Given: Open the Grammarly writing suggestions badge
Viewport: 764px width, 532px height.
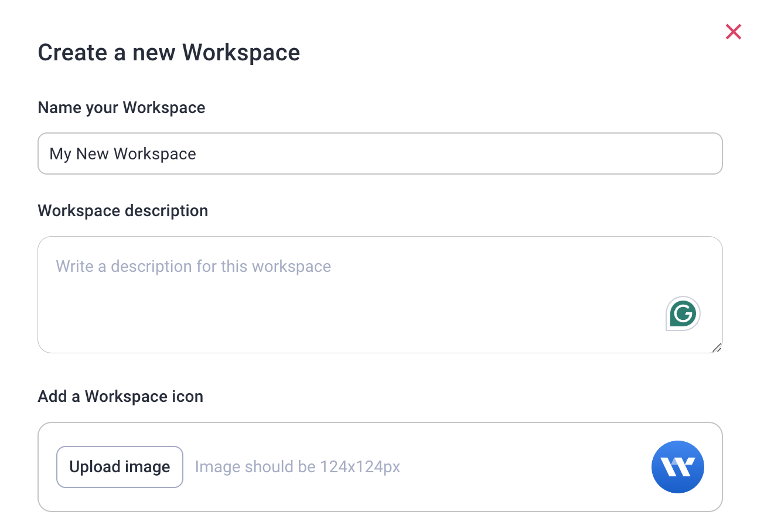Looking at the screenshot, I should click(x=682, y=313).
